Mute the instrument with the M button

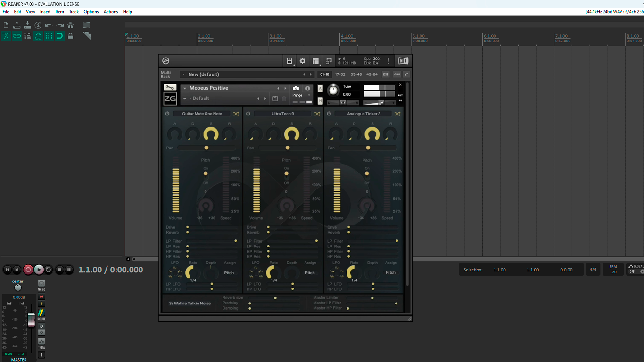pos(320,100)
